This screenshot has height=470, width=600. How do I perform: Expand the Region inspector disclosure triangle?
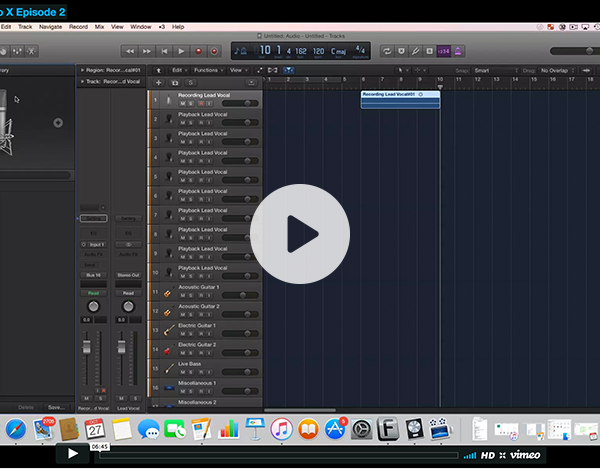click(81, 70)
